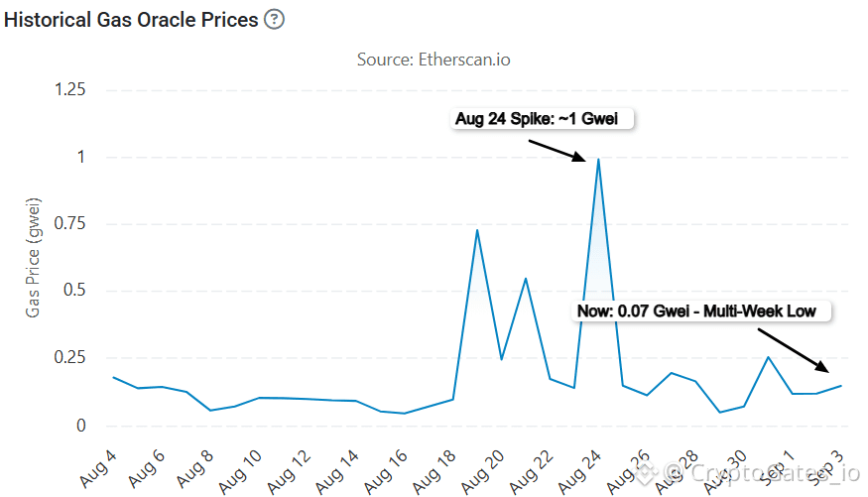Click the Aug 31 small peak point

[x=769, y=357]
